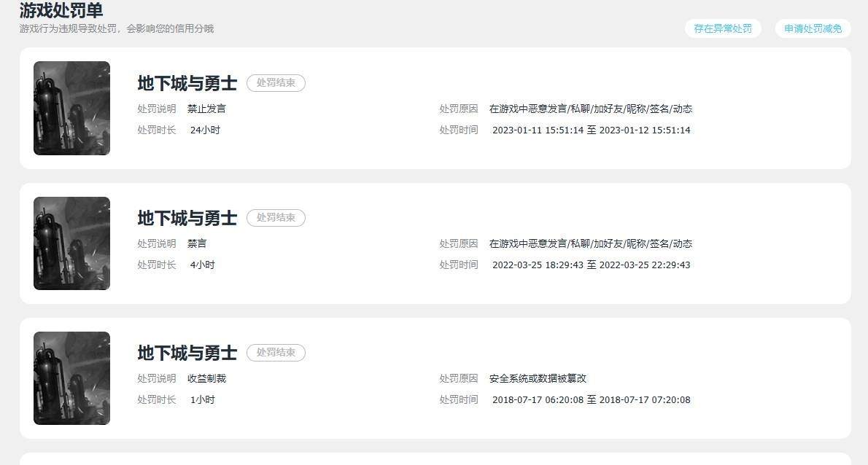Open the game thumbnail of the 24小时 punishment
The width and height of the screenshot is (868, 465).
[x=72, y=108]
